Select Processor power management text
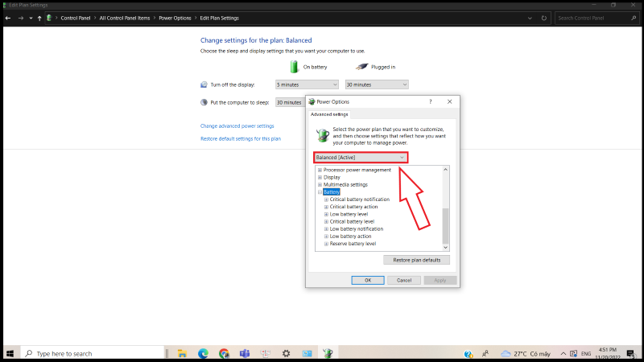This screenshot has width=644, height=362. coord(357,170)
